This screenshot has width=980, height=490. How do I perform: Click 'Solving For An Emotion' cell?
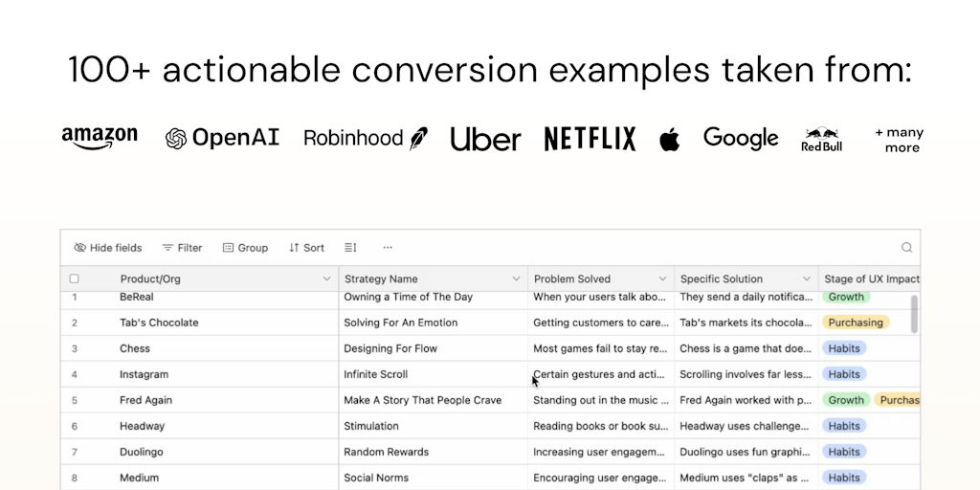[x=434, y=323]
